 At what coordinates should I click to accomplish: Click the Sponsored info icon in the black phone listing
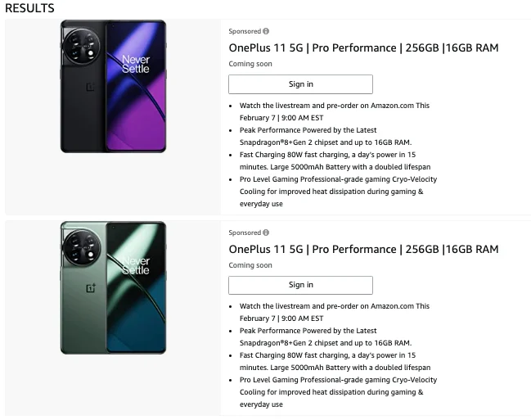point(266,31)
